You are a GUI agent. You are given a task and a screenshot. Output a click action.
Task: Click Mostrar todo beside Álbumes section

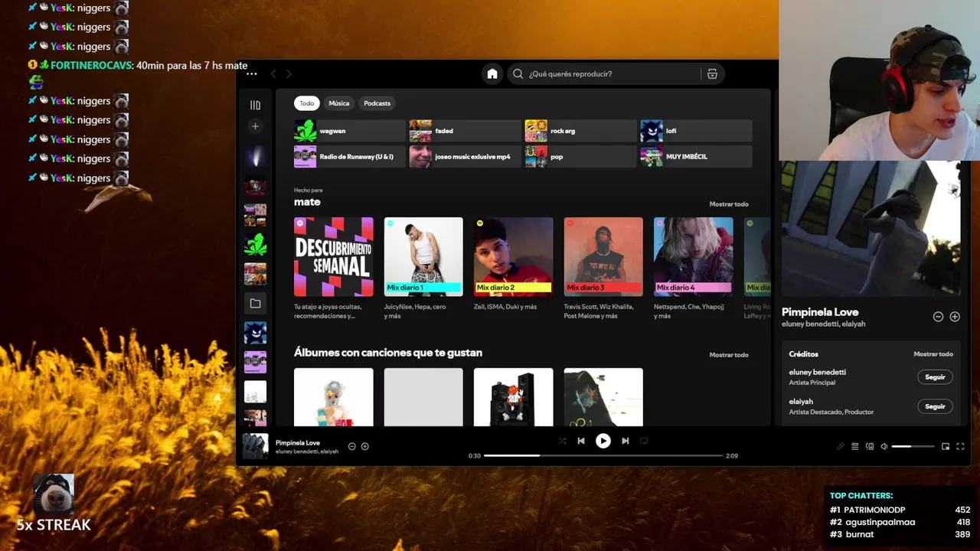point(729,355)
